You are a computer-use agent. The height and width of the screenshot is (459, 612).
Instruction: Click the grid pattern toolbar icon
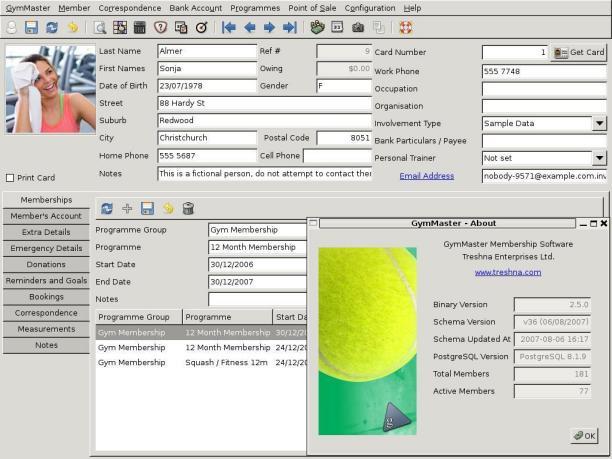tap(120, 27)
